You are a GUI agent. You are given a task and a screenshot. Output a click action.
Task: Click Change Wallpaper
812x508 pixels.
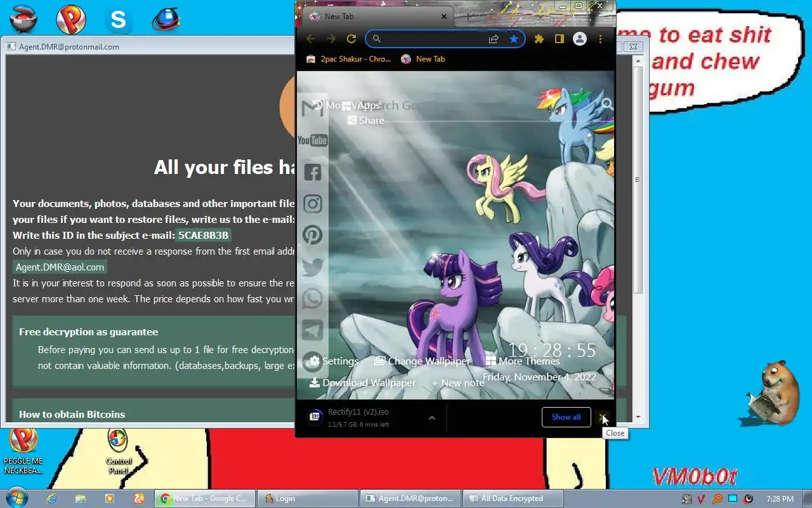click(422, 361)
